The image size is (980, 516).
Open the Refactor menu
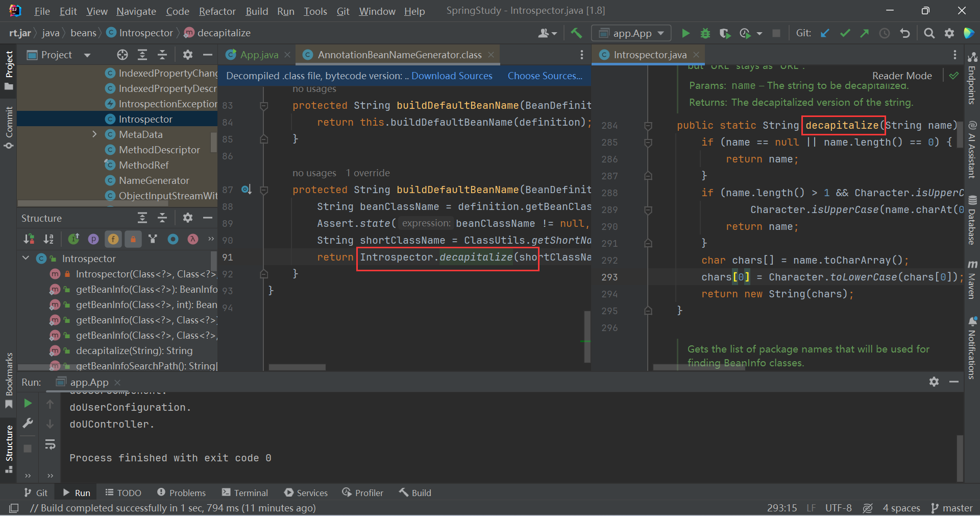[217, 11]
